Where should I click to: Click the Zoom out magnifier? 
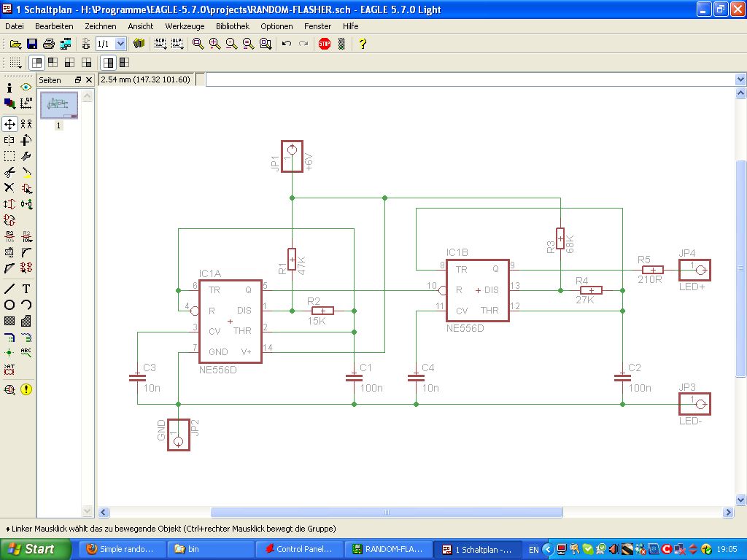pyautogui.click(x=231, y=44)
